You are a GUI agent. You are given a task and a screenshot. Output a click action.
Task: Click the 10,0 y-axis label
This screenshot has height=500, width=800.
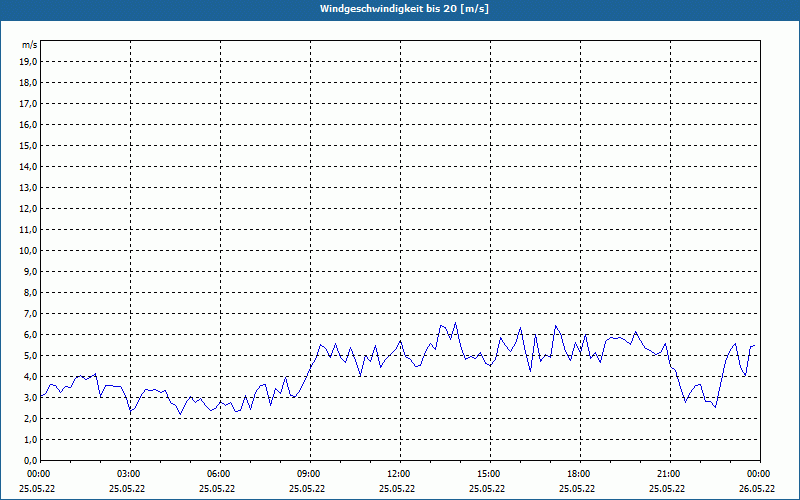(28, 251)
